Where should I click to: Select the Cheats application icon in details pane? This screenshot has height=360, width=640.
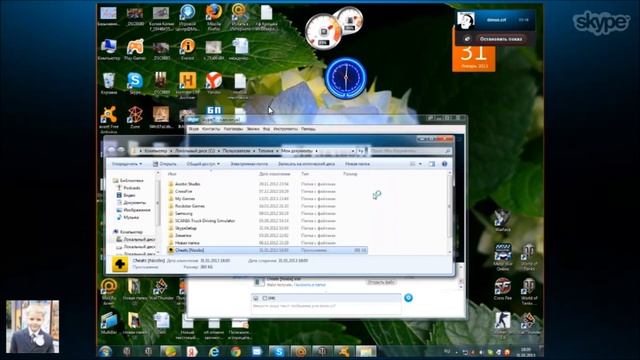click(x=120, y=264)
